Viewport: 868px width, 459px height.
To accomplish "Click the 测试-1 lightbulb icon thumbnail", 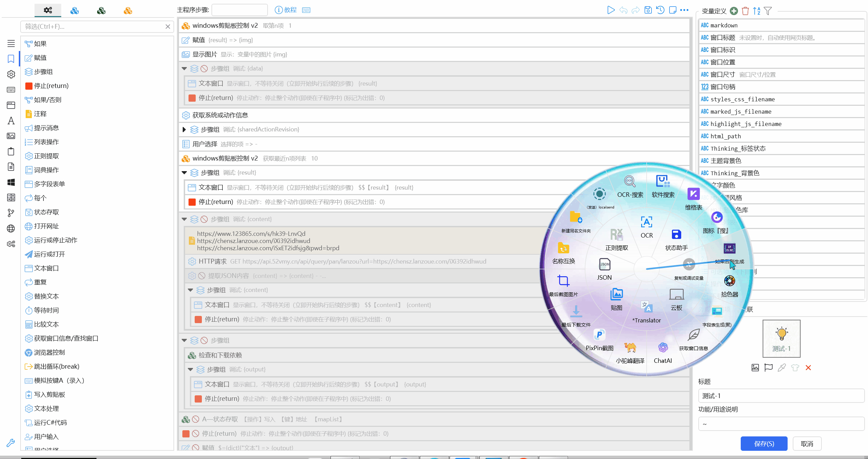I will point(781,339).
